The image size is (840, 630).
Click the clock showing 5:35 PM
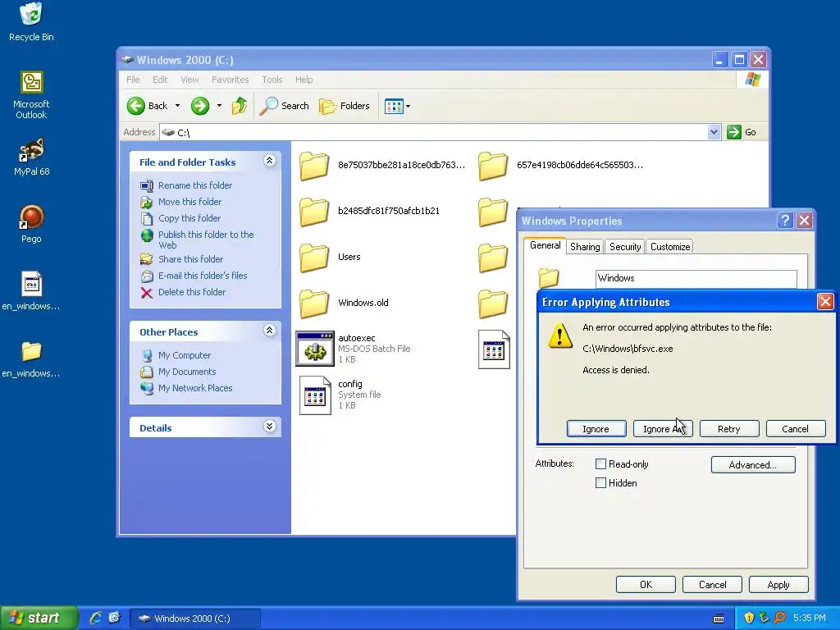tap(809, 618)
